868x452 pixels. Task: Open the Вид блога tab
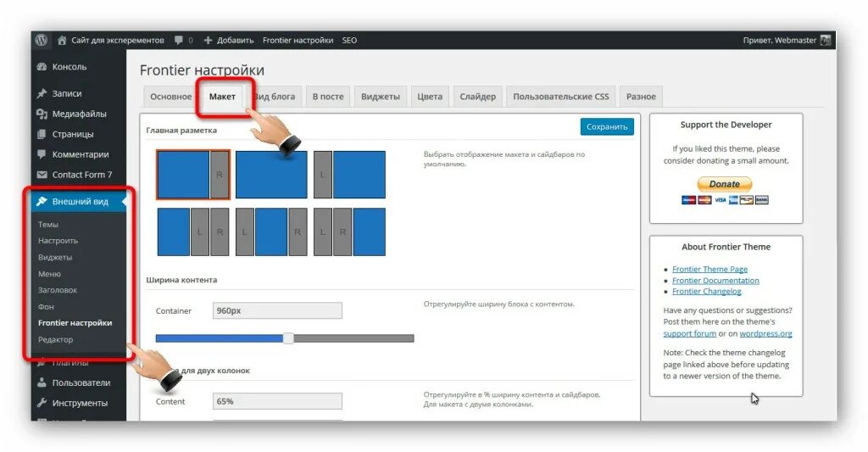275,97
